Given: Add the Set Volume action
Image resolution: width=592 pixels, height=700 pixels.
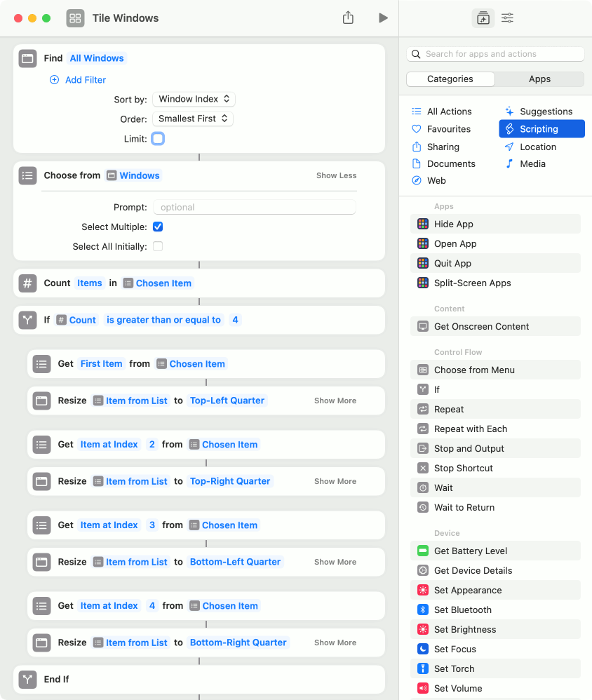Looking at the screenshot, I should coord(457,688).
